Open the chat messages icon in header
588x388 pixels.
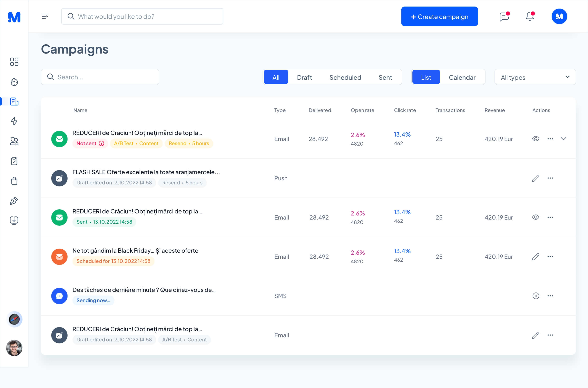[x=504, y=17]
